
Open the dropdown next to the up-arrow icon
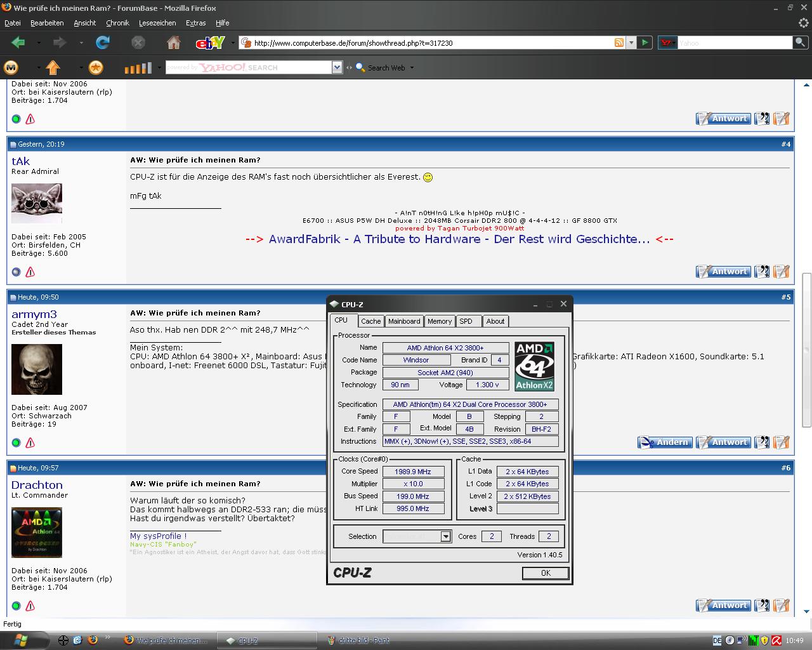[81, 68]
